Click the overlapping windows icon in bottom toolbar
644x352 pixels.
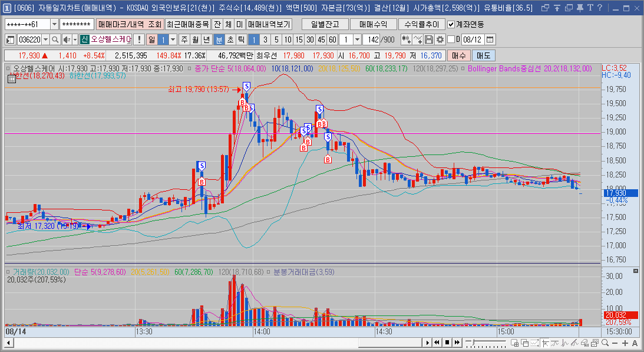click(524, 343)
